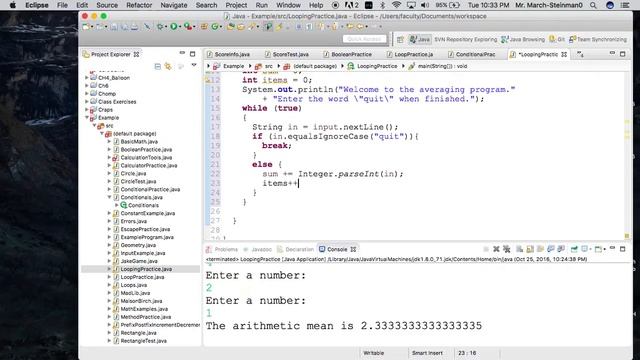Switch to the ScoreTest.java editor tab
Image resolution: width=640 pixels, height=360 pixels.
click(287, 54)
